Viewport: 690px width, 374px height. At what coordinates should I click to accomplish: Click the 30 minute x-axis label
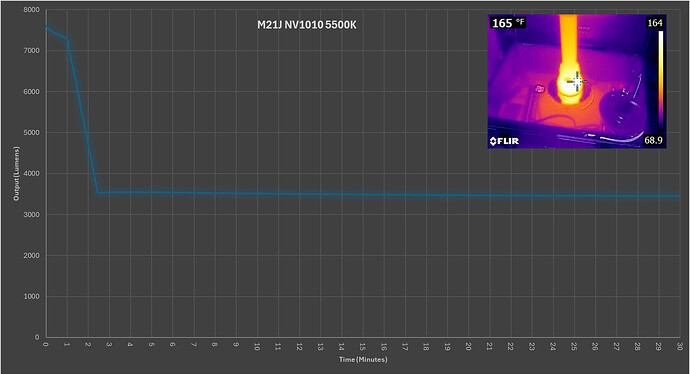[x=680, y=346]
